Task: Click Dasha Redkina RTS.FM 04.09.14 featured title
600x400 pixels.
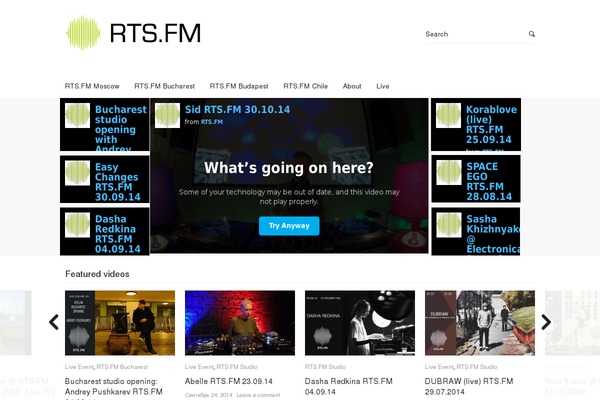Action: point(349,387)
